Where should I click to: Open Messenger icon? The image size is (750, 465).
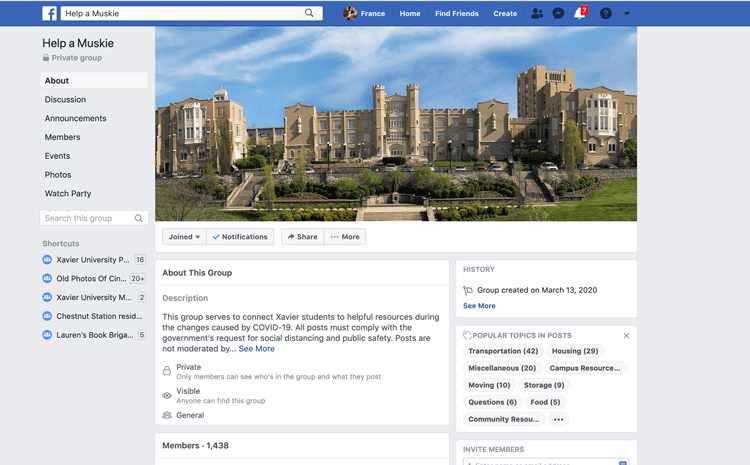tap(558, 13)
